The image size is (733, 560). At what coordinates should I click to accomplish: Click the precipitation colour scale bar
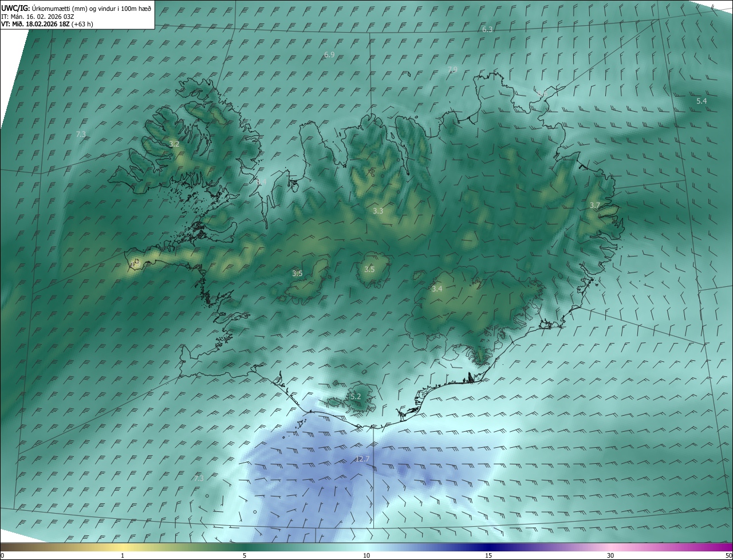(x=366, y=547)
